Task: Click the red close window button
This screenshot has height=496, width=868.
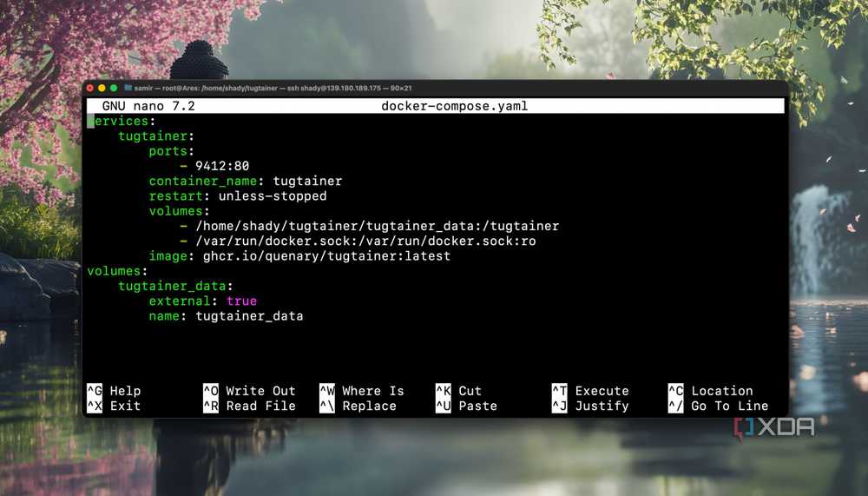Action: pos(90,88)
